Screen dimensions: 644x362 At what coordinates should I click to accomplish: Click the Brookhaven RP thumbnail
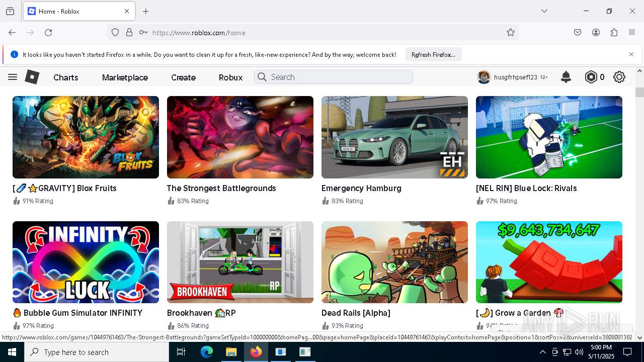(240, 262)
